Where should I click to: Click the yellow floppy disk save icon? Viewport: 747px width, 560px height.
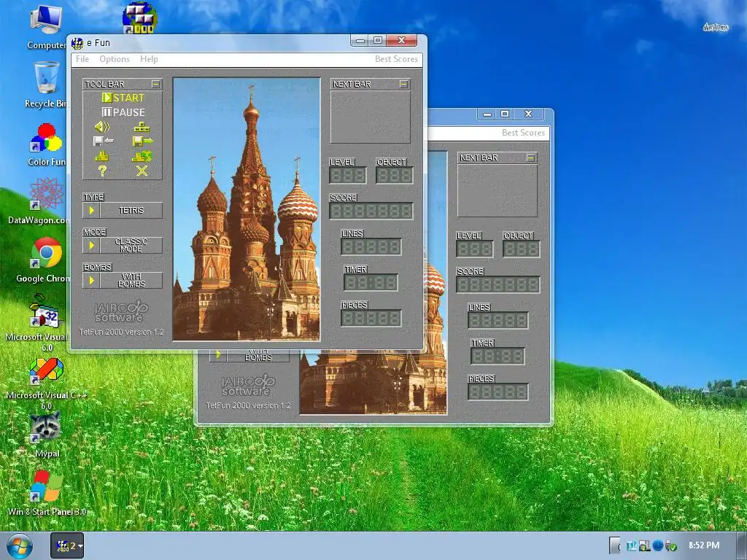[x=142, y=141]
